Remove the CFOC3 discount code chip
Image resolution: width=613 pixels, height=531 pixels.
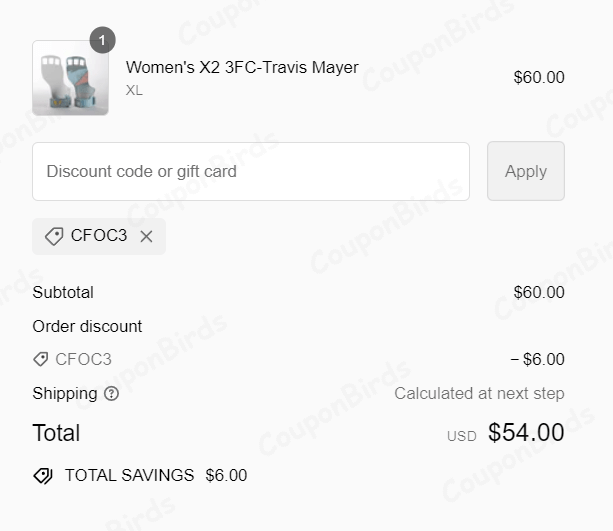pos(146,237)
